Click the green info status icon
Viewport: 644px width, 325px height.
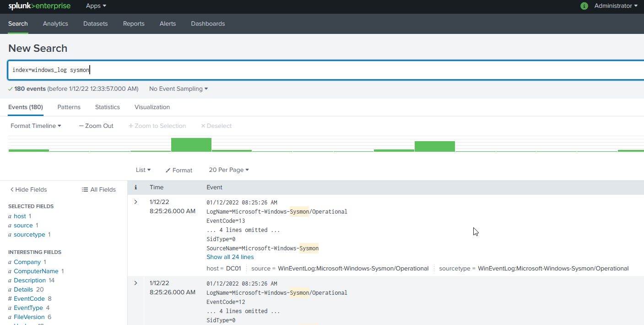click(584, 6)
